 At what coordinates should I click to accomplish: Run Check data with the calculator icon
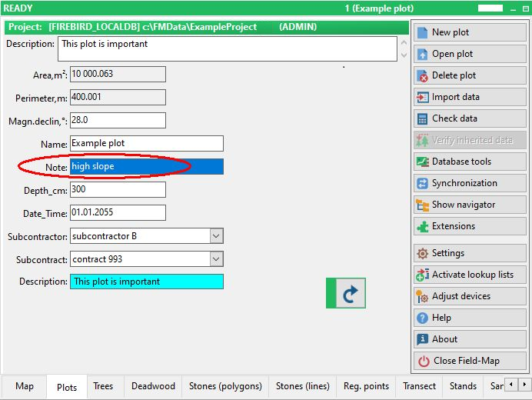pos(469,118)
